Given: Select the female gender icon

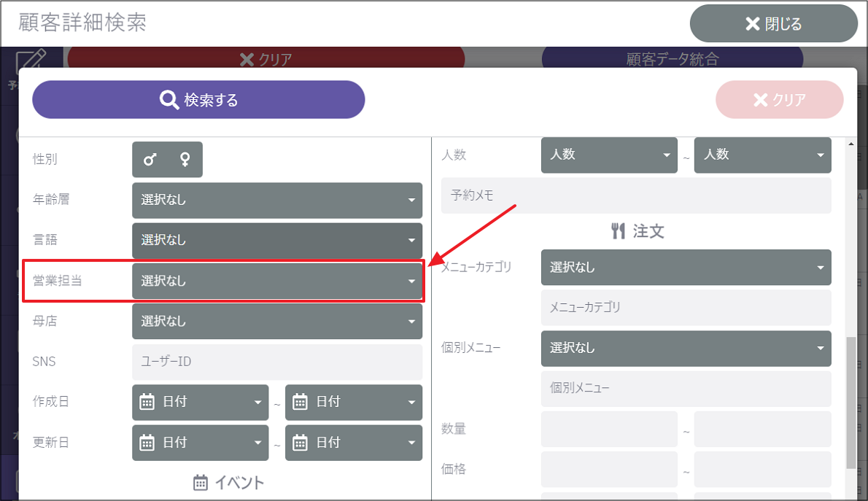Looking at the screenshot, I should tap(185, 160).
